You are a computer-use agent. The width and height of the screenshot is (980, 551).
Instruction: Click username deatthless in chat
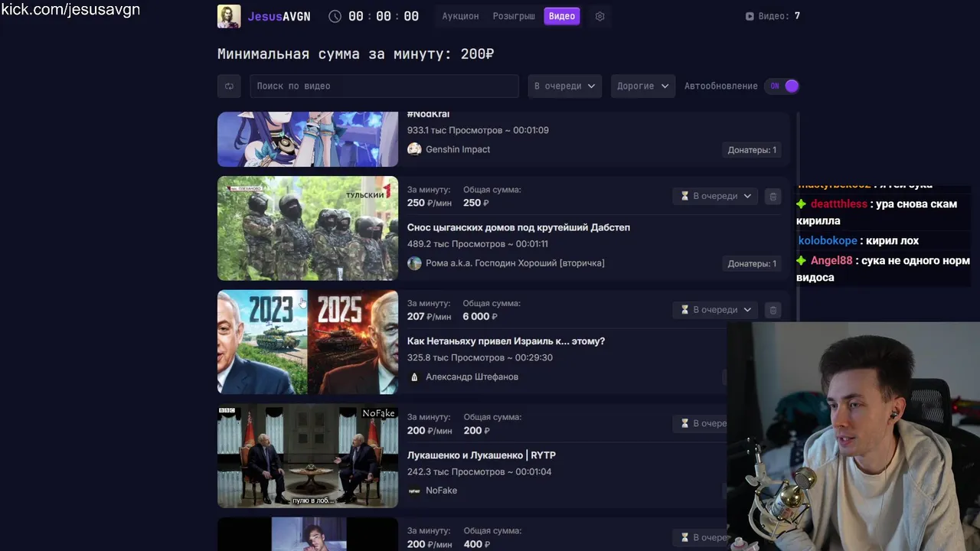[x=839, y=204]
